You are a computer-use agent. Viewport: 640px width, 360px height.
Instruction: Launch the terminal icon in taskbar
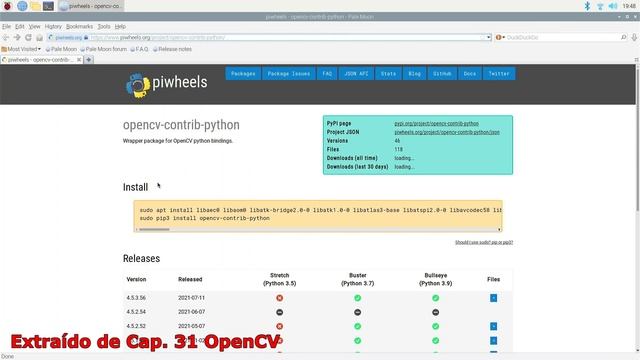point(48,6)
